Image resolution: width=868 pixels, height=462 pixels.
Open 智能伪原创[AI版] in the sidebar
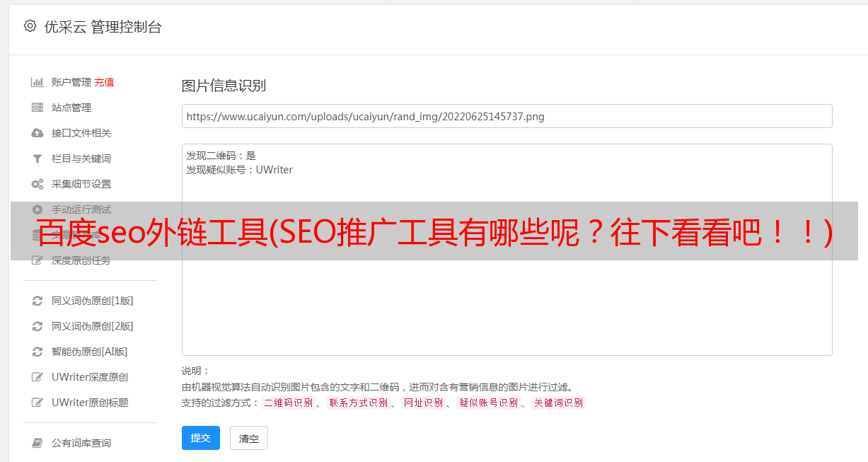(x=90, y=352)
